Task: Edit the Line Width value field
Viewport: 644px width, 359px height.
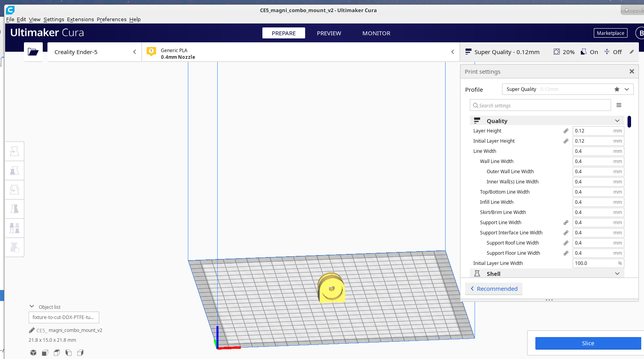Action: coord(598,151)
